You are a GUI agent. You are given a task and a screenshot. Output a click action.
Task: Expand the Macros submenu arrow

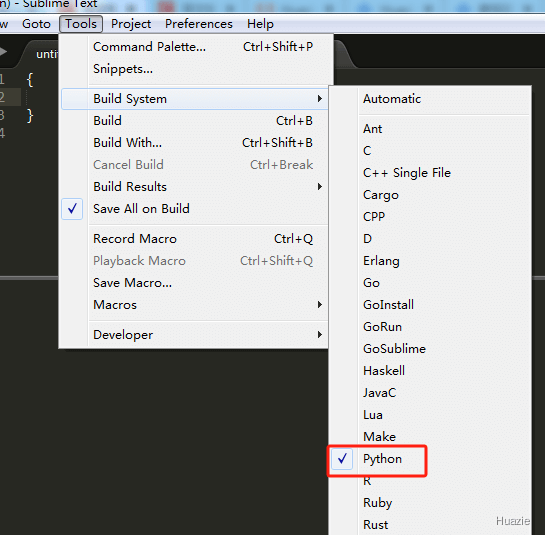[x=320, y=305]
